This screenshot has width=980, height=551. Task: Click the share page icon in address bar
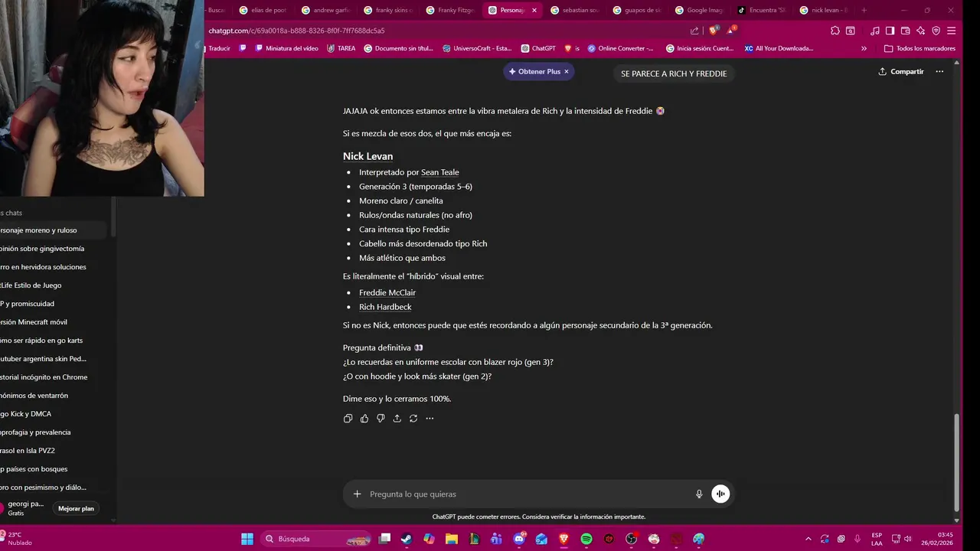(x=694, y=31)
